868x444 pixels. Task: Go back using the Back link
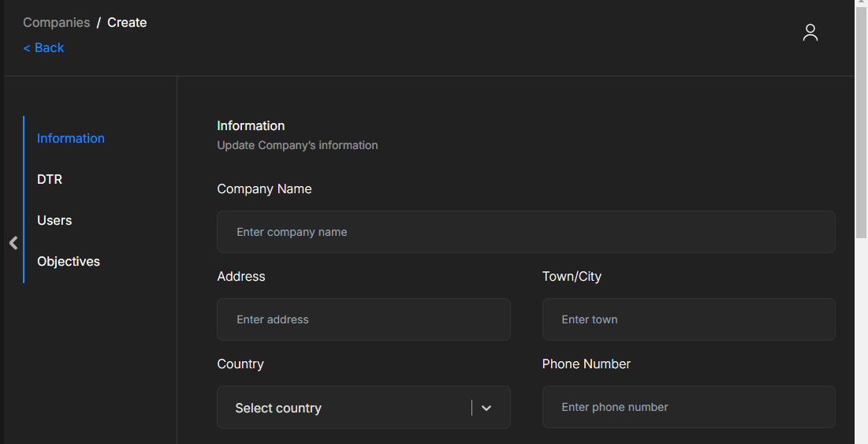click(x=43, y=48)
